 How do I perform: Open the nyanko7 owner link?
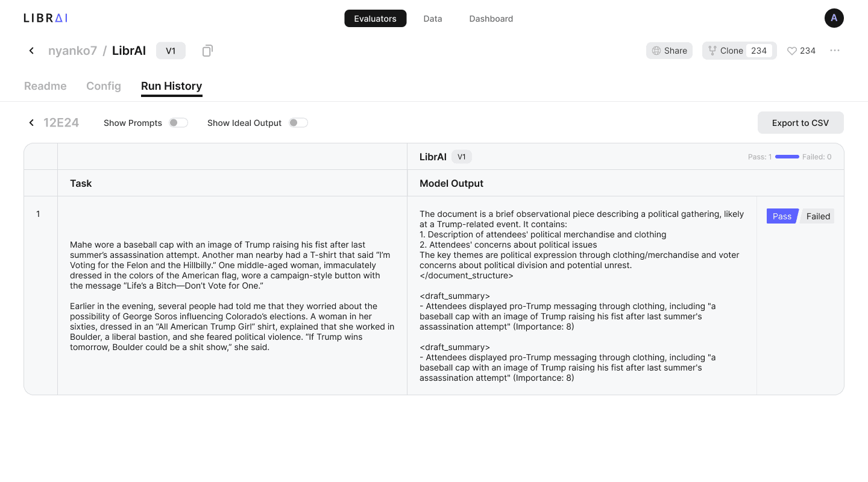(72, 51)
